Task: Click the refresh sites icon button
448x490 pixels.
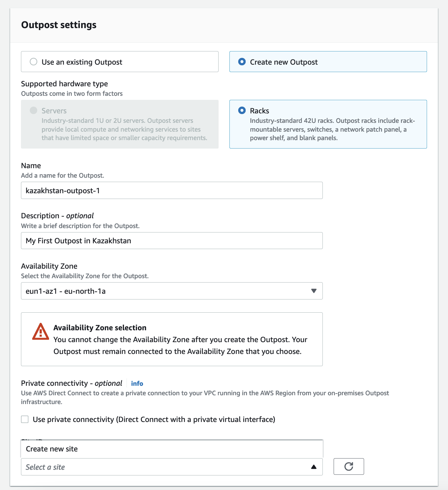Action: coord(349,467)
